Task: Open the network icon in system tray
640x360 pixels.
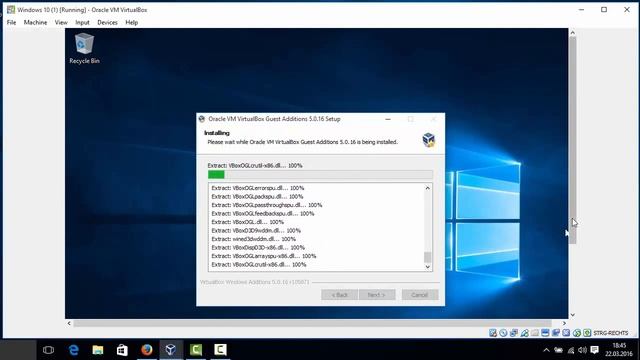Action: click(571, 350)
